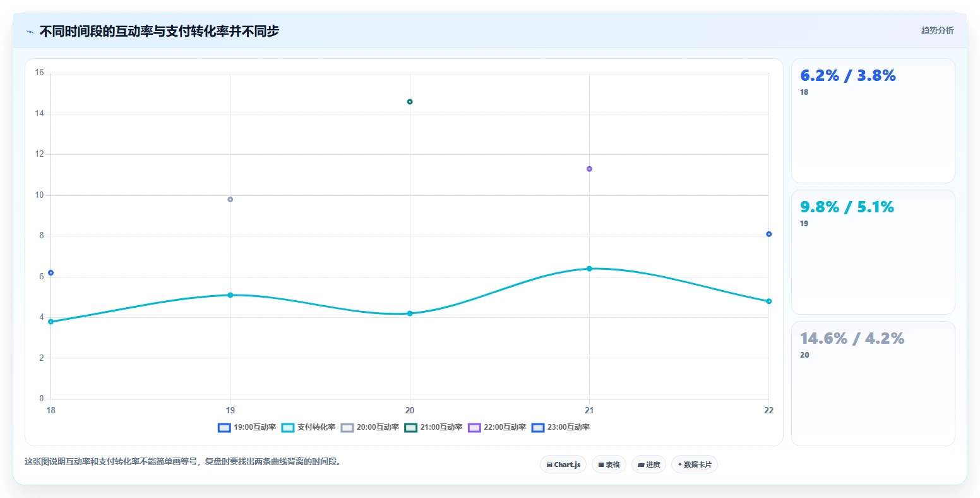Click the purple 22:00互动率 point at 11.3
This screenshot has height=498, width=980.
tap(589, 169)
